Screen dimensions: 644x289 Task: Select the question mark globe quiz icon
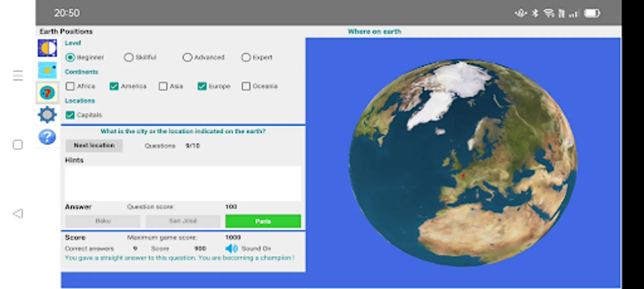[47, 93]
